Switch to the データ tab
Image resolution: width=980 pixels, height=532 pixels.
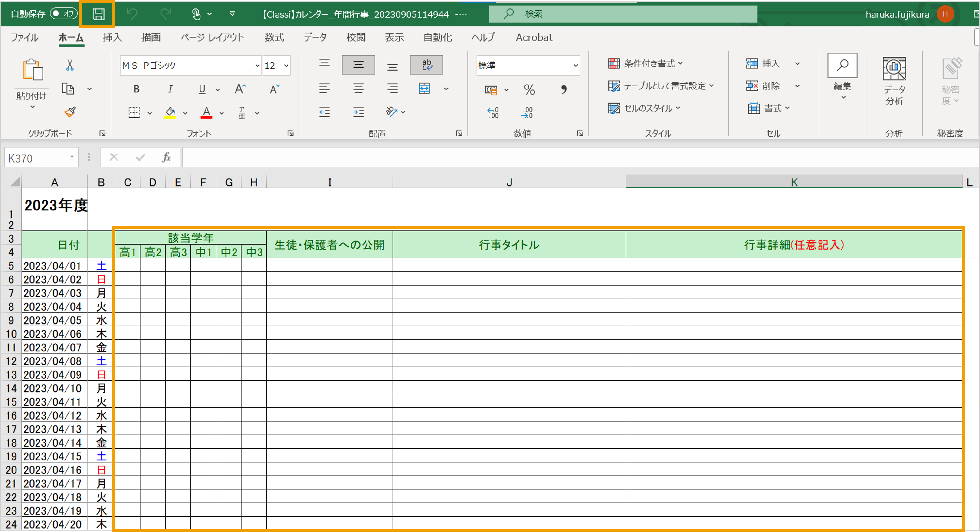(x=315, y=37)
